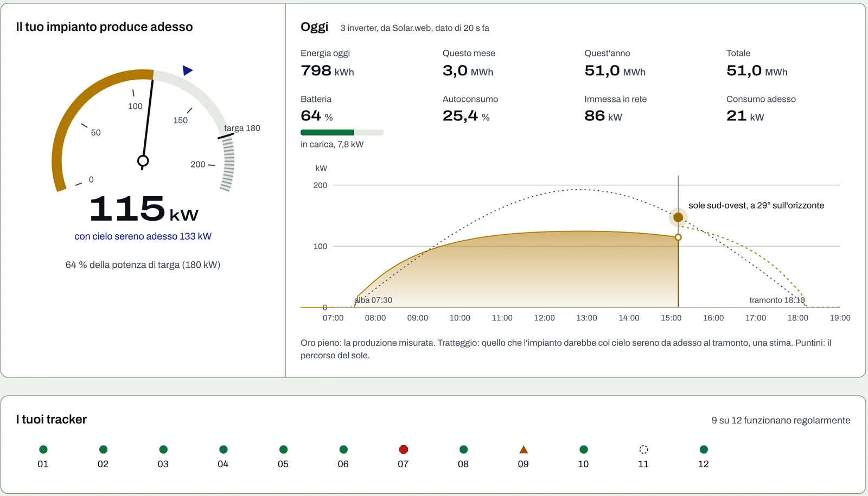868x496 pixels.
Task: Click tracker 01 green status dot
Action: tap(43, 449)
